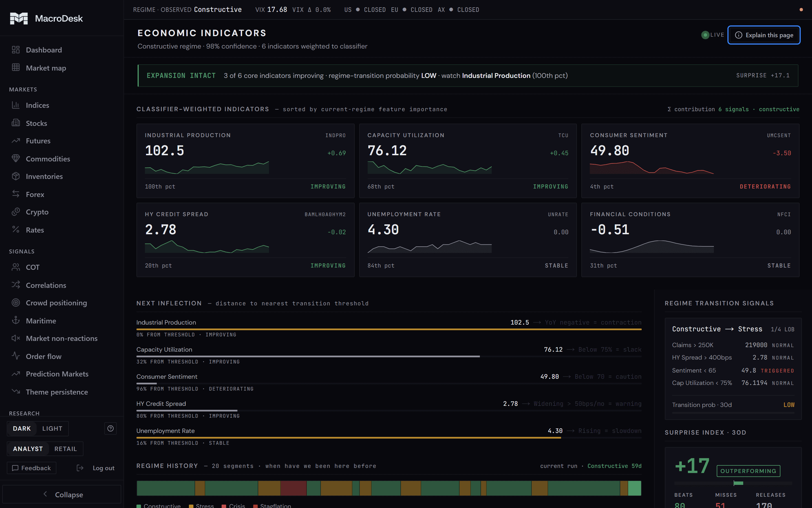Click the Correlations shuffle icon
This screenshot has height=508, width=812.
point(16,285)
